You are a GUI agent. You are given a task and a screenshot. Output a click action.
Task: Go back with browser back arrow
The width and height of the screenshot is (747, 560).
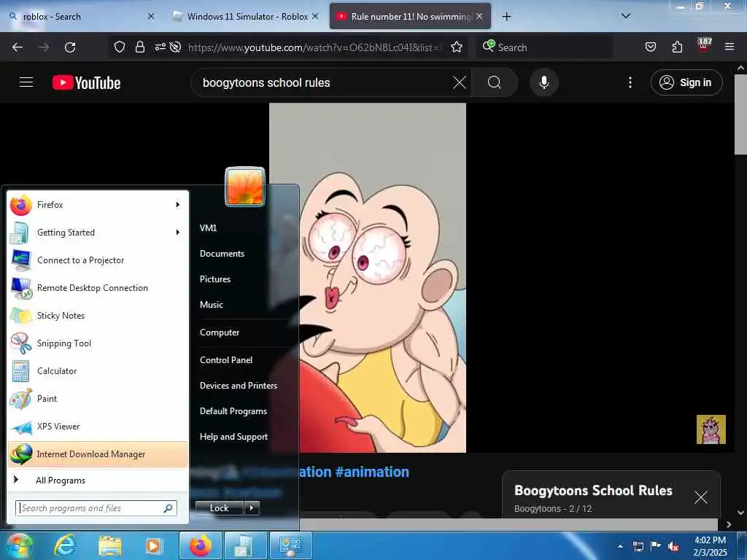(18, 47)
